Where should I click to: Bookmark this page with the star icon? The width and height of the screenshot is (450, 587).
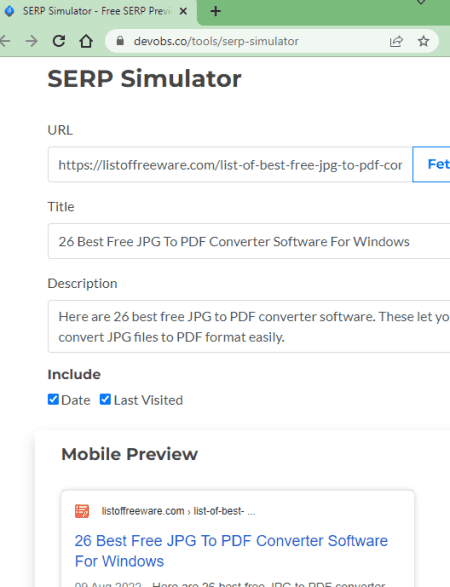(423, 41)
